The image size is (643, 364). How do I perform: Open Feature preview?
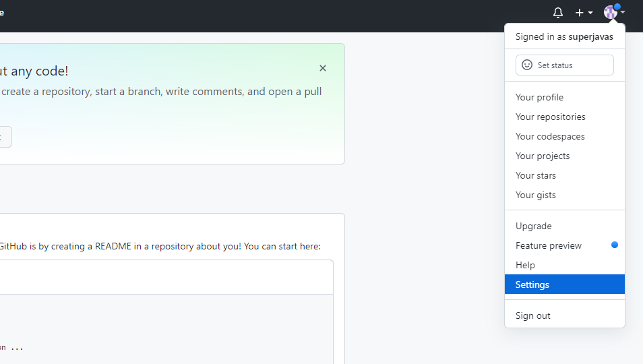pos(565,245)
